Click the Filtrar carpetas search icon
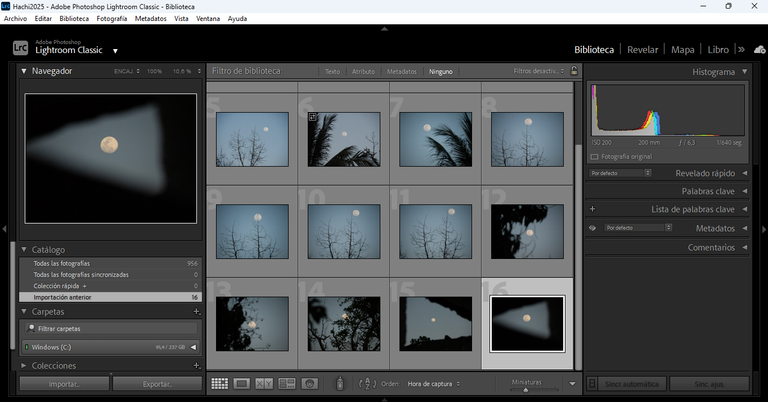This screenshot has width=768, height=402. pyautogui.click(x=31, y=329)
